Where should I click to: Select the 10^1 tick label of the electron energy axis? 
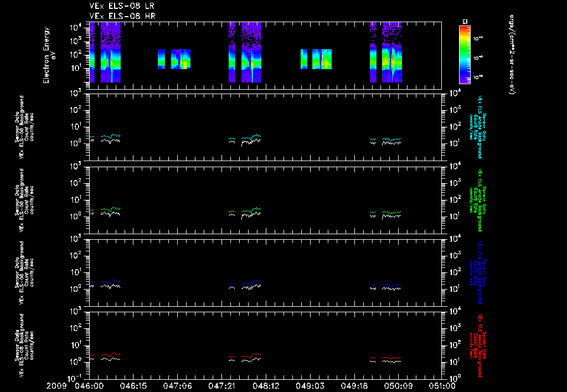click(76, 68)
